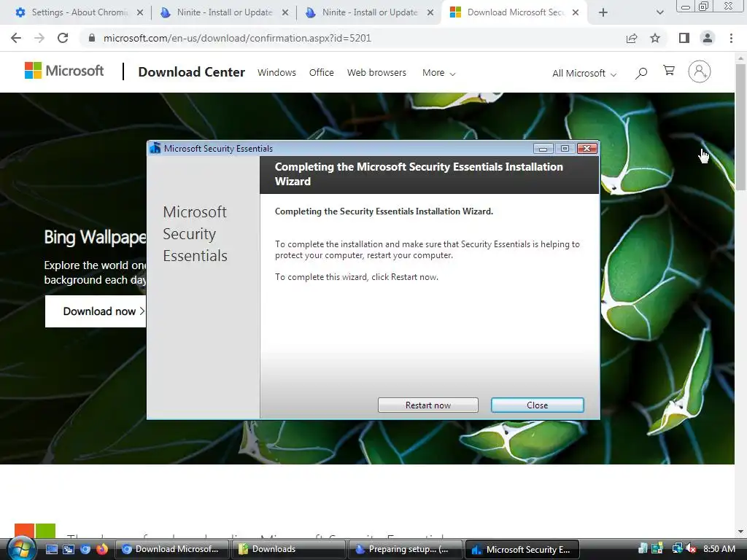The width and height of the screenshot is (747, 560).
Task: Open Microsoft site search
Action: click(x=641, y=73)
